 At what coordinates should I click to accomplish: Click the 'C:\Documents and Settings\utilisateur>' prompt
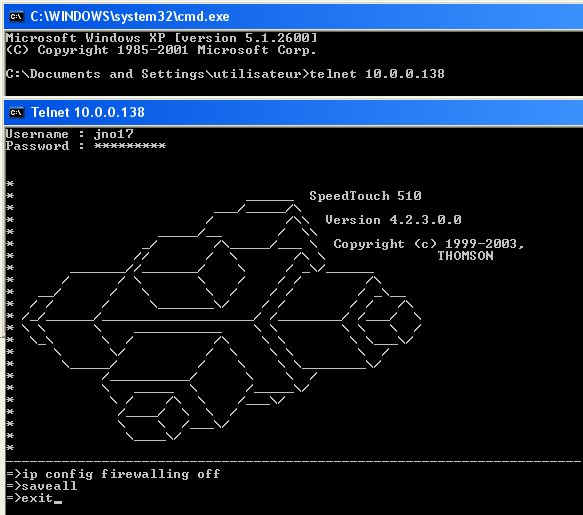(x=158, y=74)
